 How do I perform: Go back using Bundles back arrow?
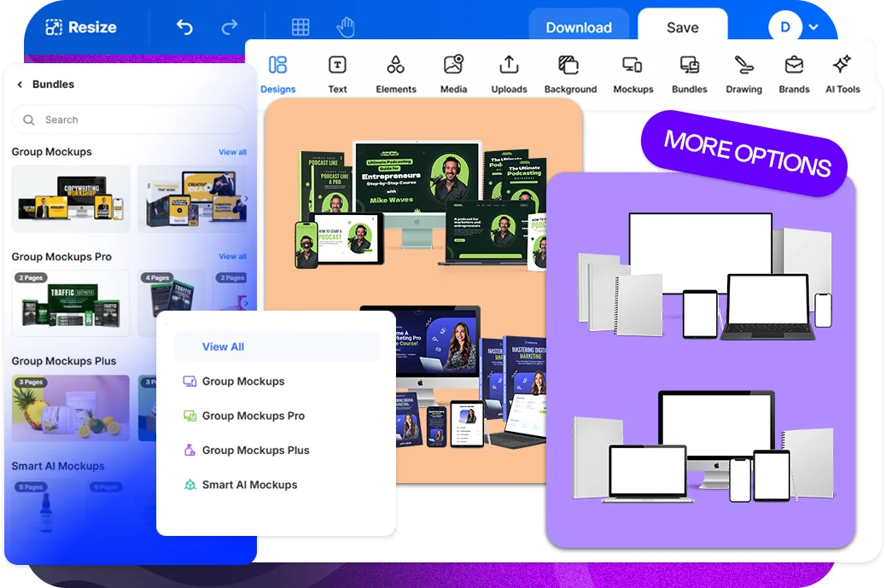coord(20,84)
